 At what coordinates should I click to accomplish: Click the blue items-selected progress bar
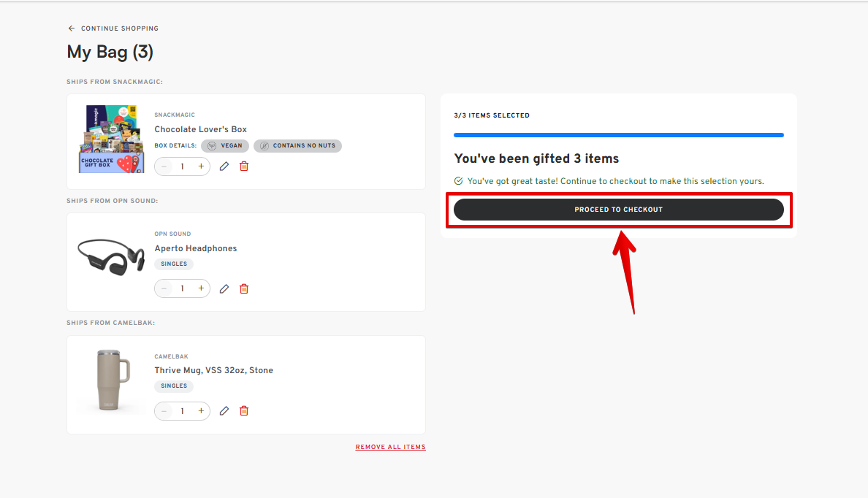coord(618,135)
